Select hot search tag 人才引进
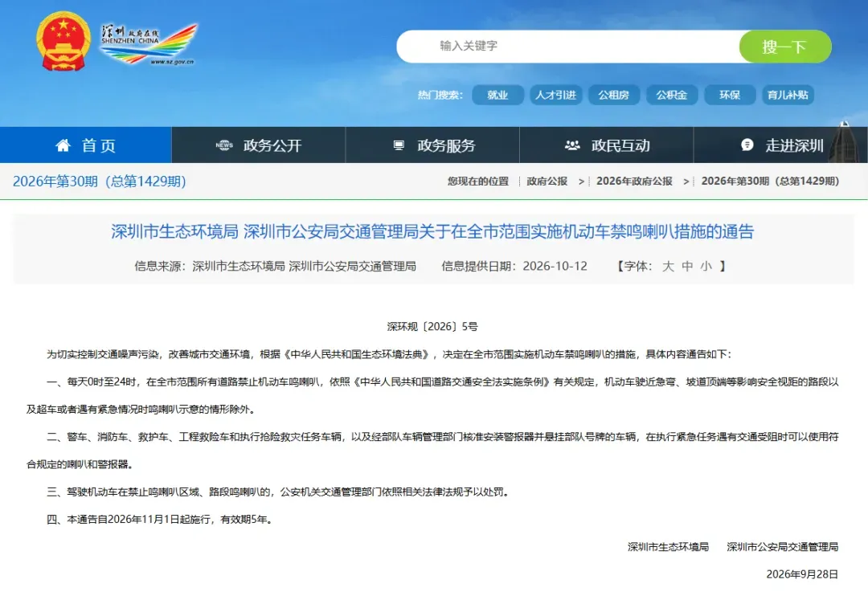The width and height of the screenshot is (868, 612). tap(556, 96)
